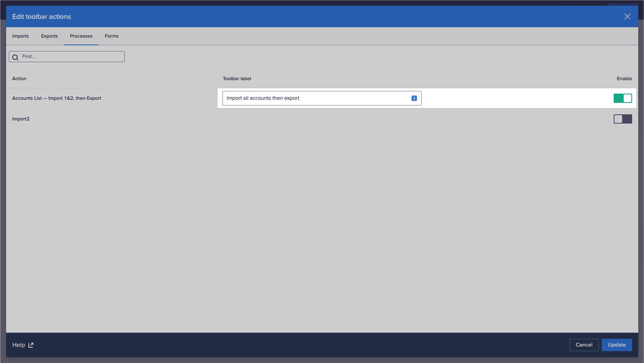
Task: Click the external link icon beside Help
Action: 31,345
